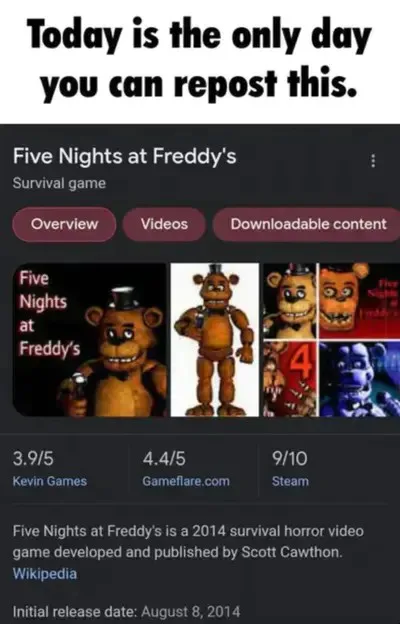Open the Kevin Games rating link
The image size is (400, 624).
pos(50,481)
